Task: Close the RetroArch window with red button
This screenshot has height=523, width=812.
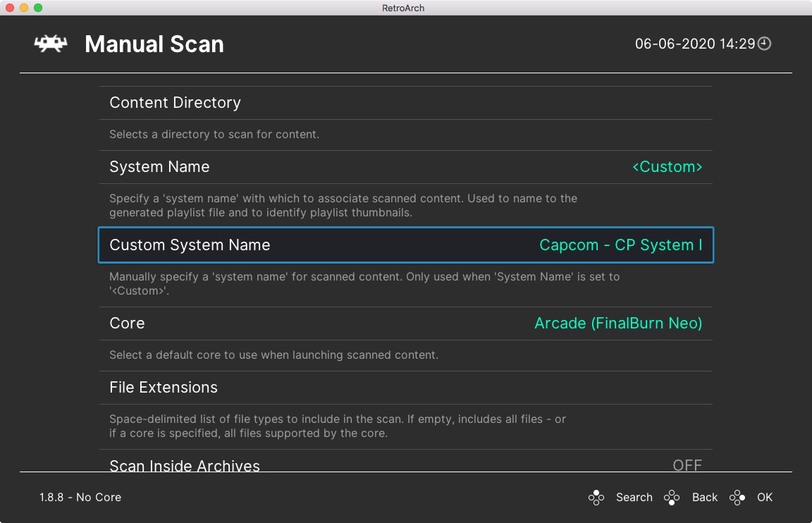Action: pos(10,8)
